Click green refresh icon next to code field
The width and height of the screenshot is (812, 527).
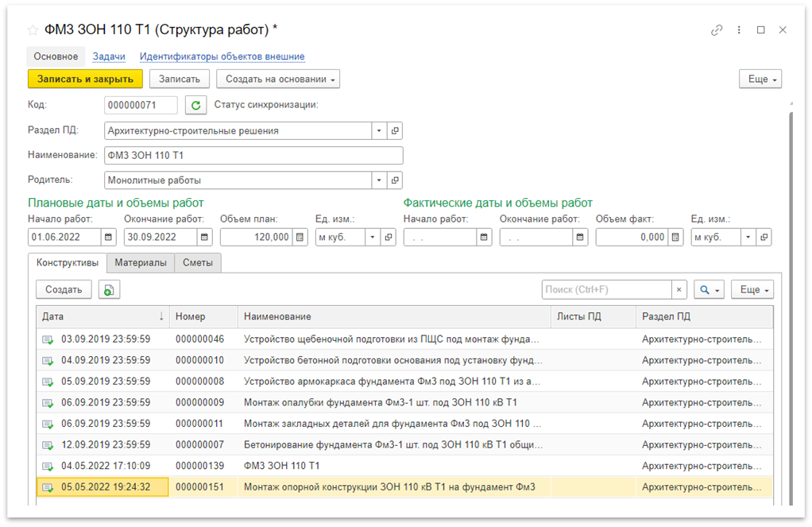(195, 105)
